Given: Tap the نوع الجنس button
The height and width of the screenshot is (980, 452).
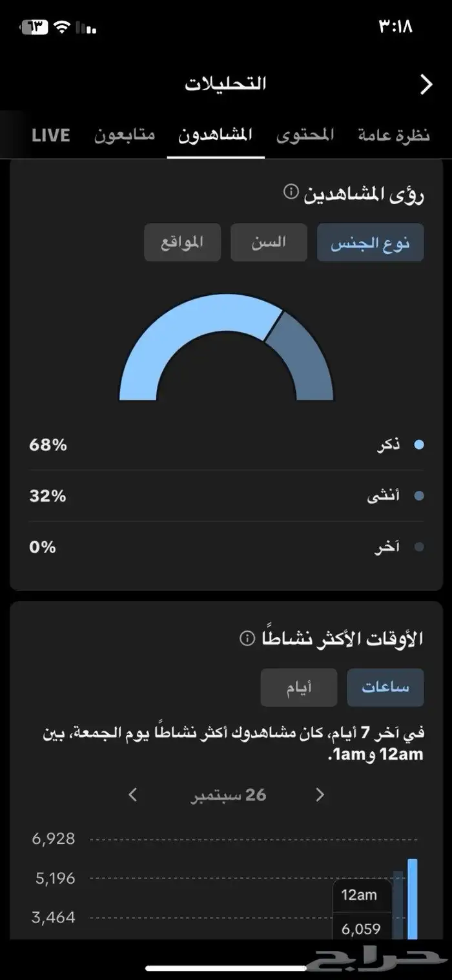Looking at the screenshot, I should pyautogui.click(x=370, y=242).
